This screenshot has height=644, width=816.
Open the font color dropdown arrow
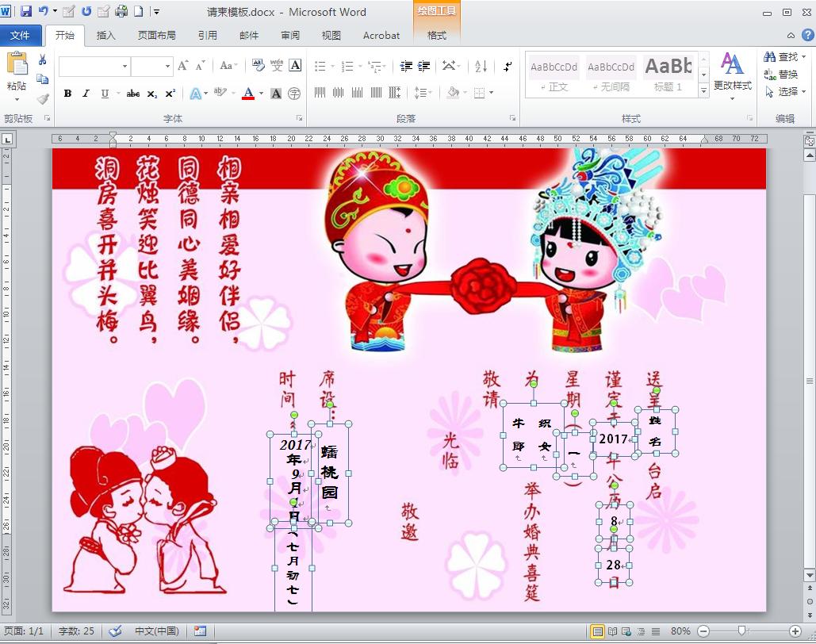pos(261,94)
